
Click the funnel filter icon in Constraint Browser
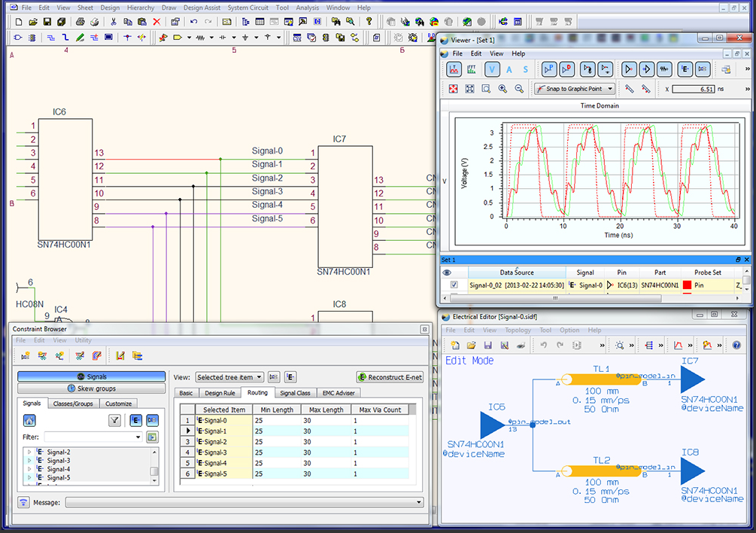click(114, 421)
